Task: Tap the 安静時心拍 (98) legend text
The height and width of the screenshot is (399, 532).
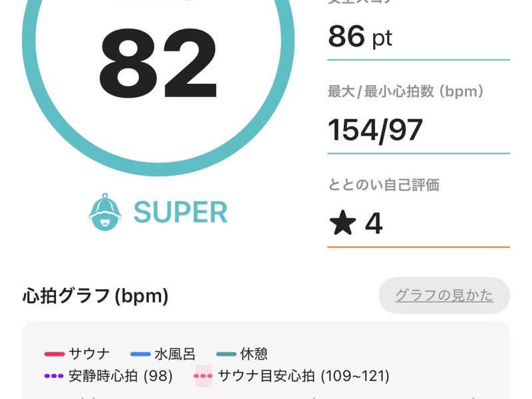Action: tap(120, 376)
